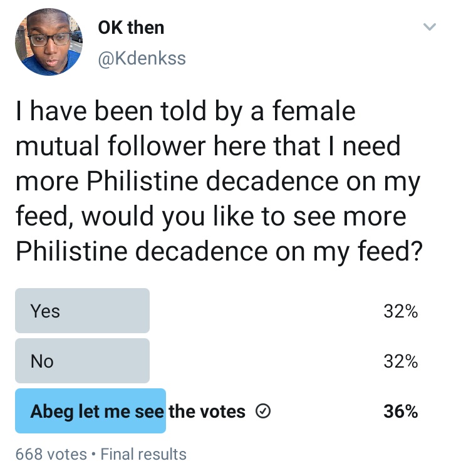Click the 32% result beside No
Viewport: 451px width, 476px height.
click(x=401, y=361)
